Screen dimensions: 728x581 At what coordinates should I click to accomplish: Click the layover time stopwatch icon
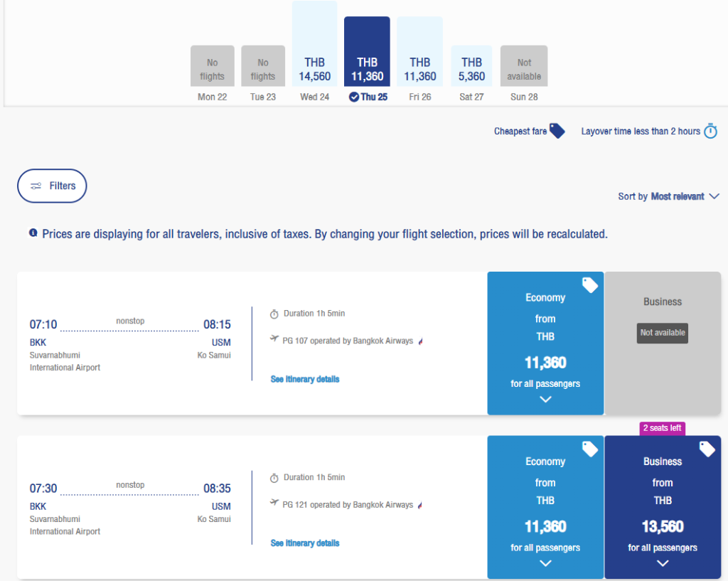click(x=710, y=131)
